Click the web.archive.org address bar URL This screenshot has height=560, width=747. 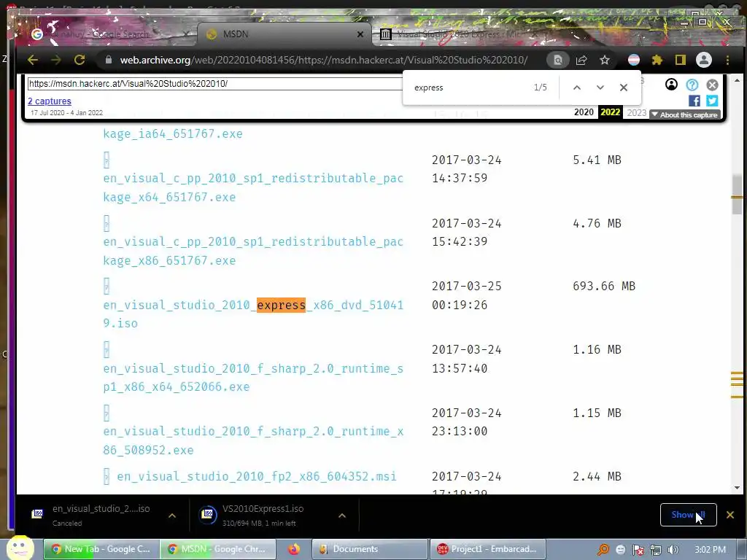tap(323, 60)
